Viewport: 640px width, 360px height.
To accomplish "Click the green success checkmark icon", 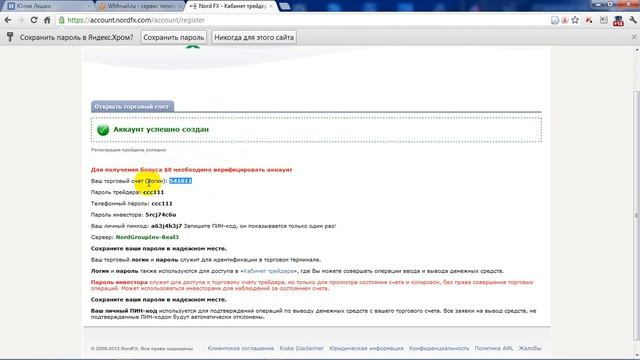I will [103, 130].
